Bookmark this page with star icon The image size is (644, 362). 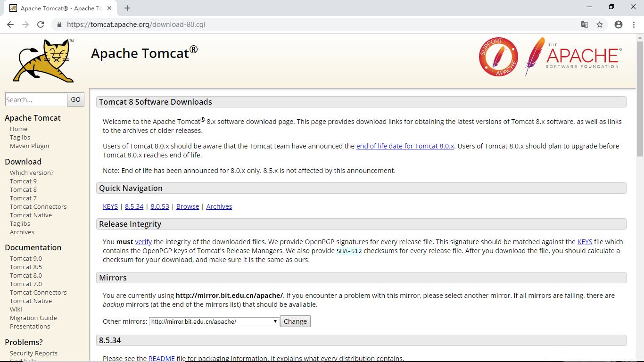(600, 25)
